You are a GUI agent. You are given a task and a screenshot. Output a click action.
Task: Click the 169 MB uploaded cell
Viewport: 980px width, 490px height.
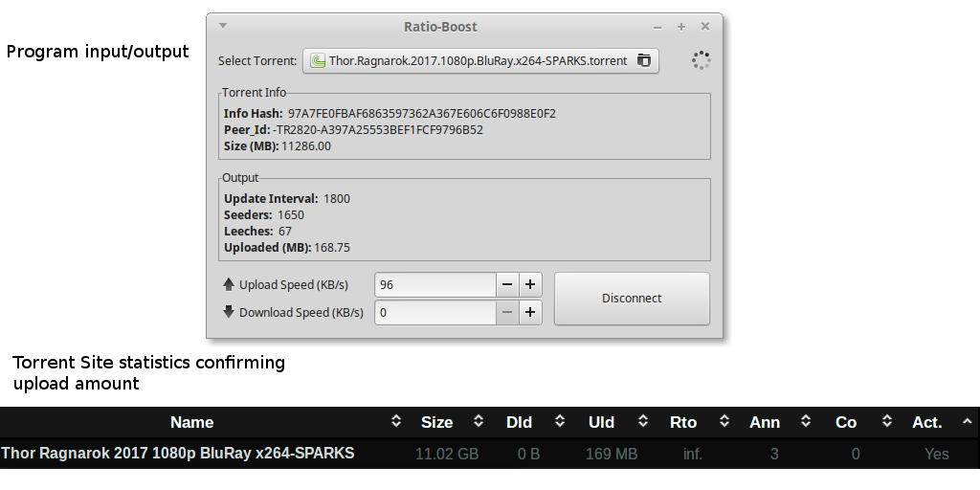(612, 455)
